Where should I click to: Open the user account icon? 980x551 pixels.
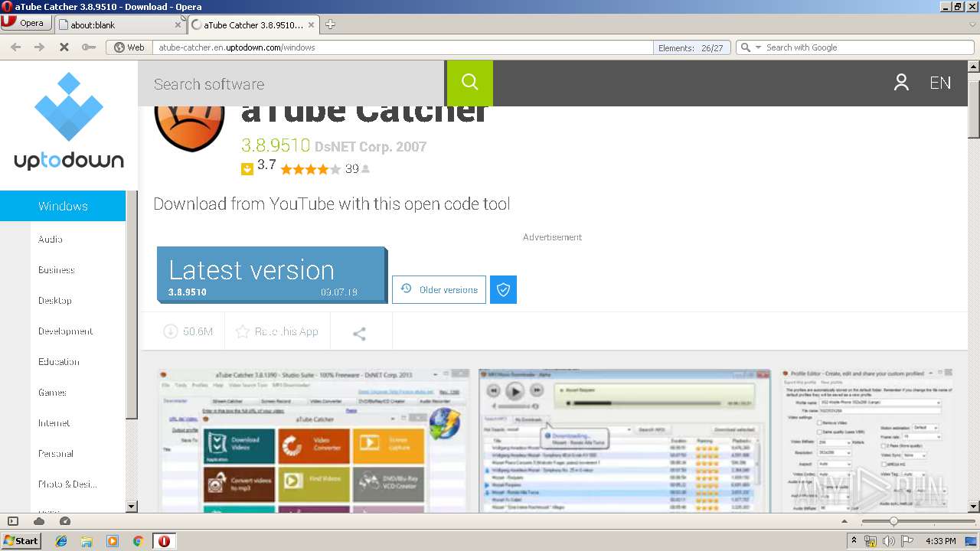click(901, 83)
